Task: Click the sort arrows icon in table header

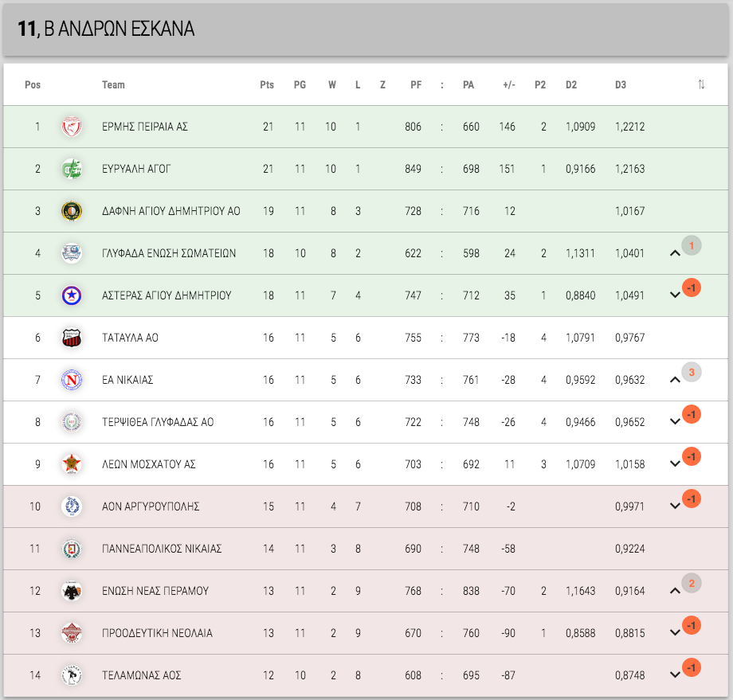Action: pyautogui.click(x=701, y=84)
